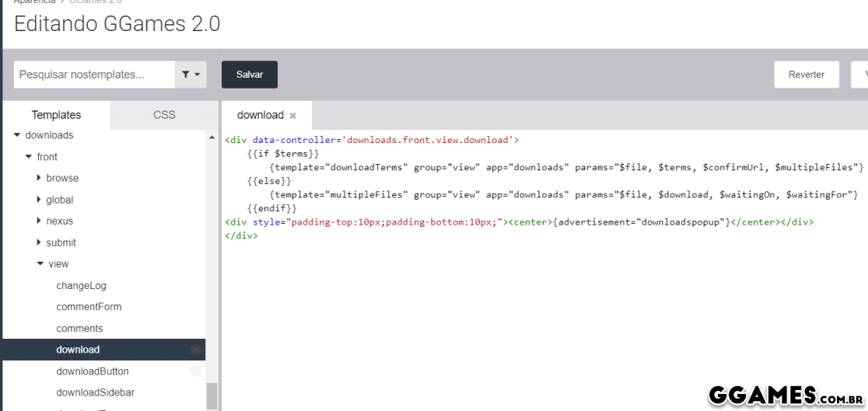The image size is (868, 411).
Task: Collapse the downloads tree node
Action: tap(18, 135)
